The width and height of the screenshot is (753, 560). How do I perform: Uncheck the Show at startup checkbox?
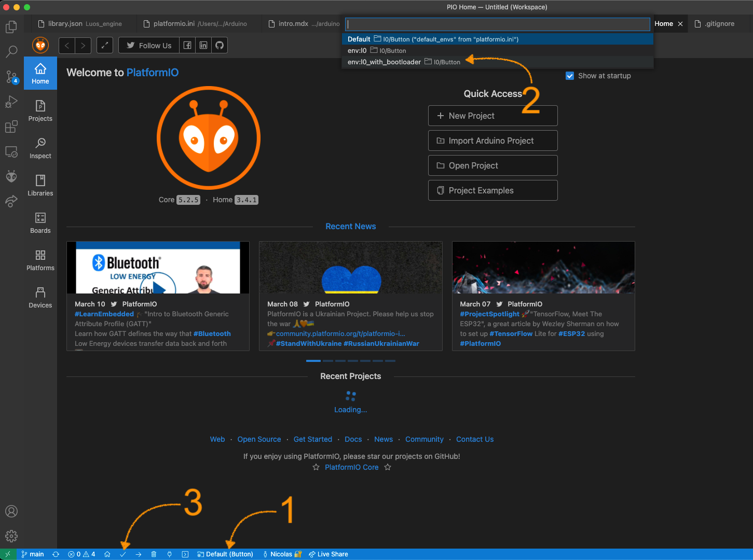[570, 76]
